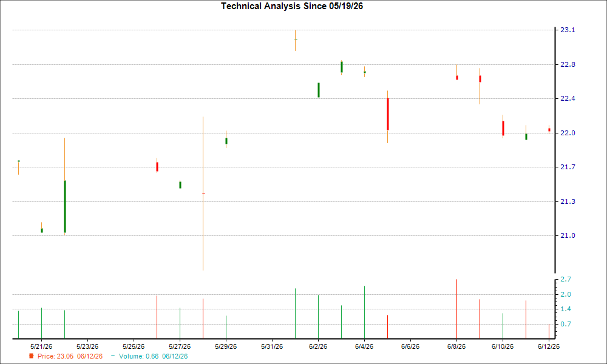Click the green volume bar at 6/10/26
607x364 pixels.
[503, 326]
